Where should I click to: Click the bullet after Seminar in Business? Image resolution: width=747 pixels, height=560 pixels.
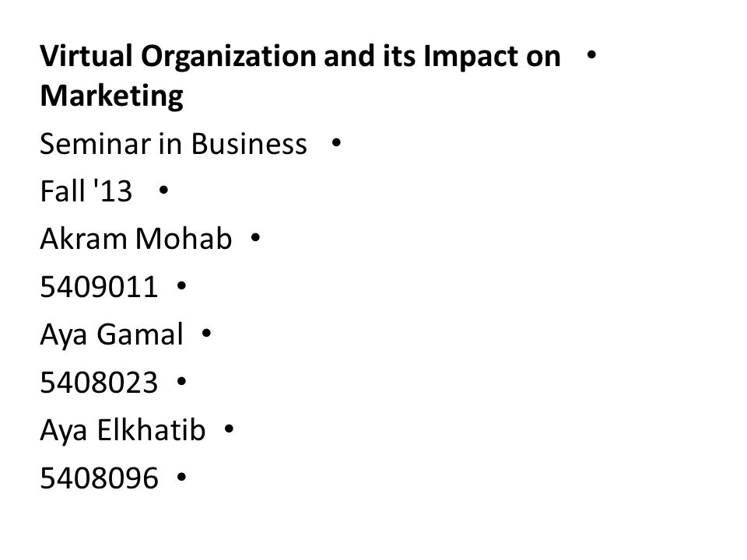336,142
